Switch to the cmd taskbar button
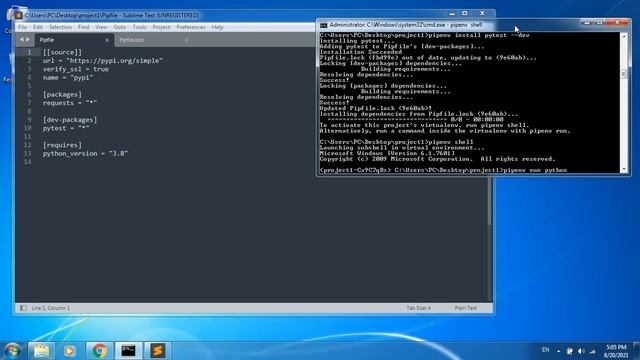This screenshot has height=360, width=640. (128, 351)
